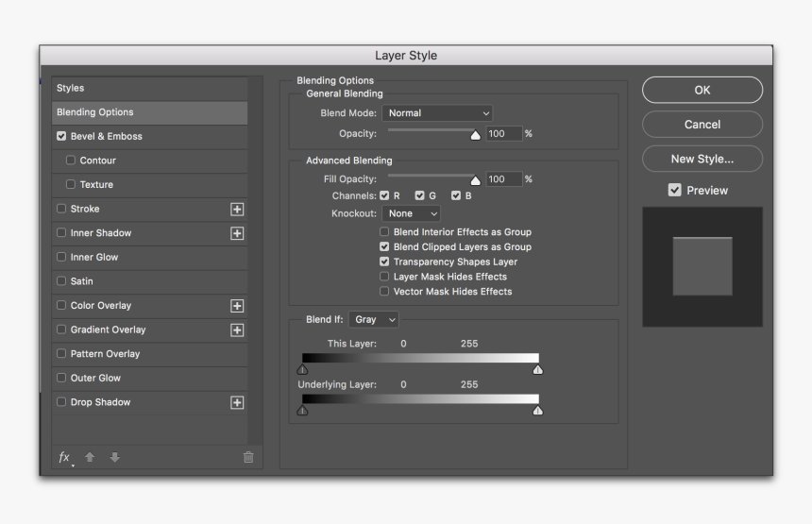Add another Color Overlay with plus icon
This screenshot has height=524, width=812.
pos(237,306)
